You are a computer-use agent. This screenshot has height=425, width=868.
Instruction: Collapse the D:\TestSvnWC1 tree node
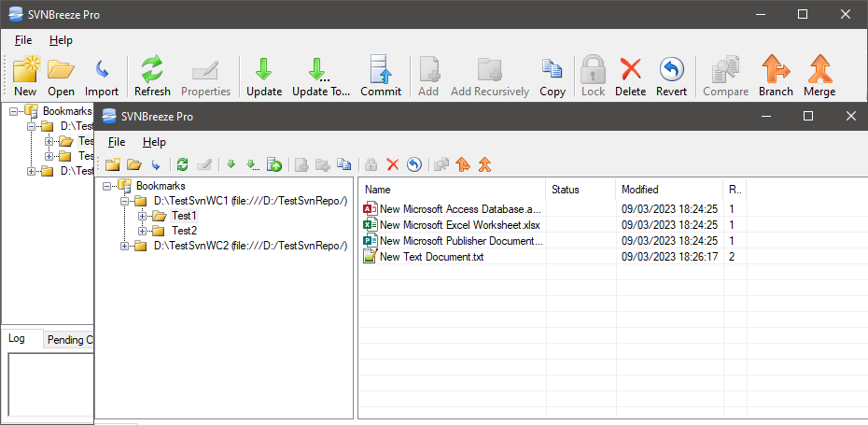(x=124, y=201)
